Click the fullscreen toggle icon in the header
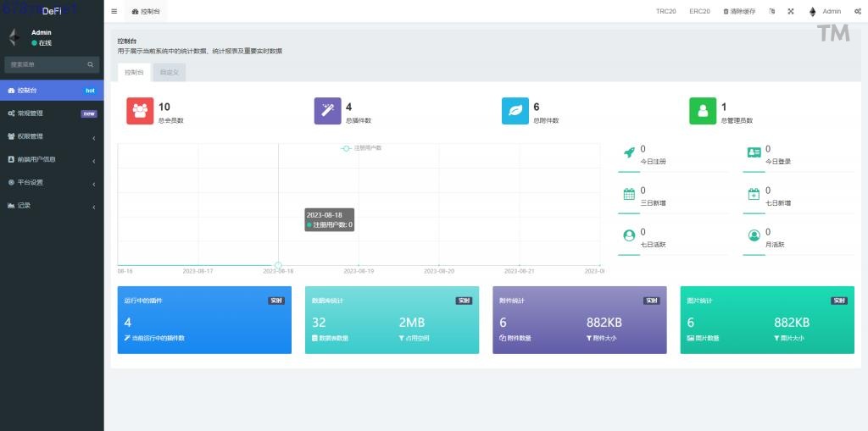 (x=790, y=11)
